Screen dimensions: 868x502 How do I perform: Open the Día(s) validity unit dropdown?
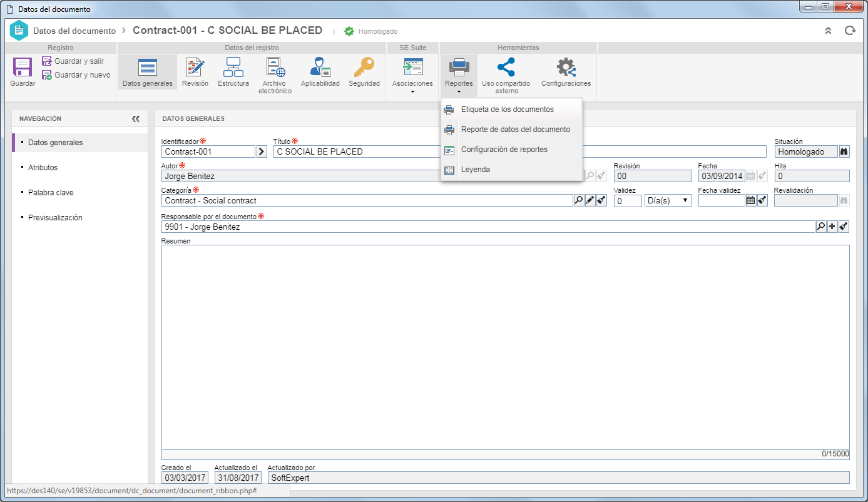(x=668, y=201)
